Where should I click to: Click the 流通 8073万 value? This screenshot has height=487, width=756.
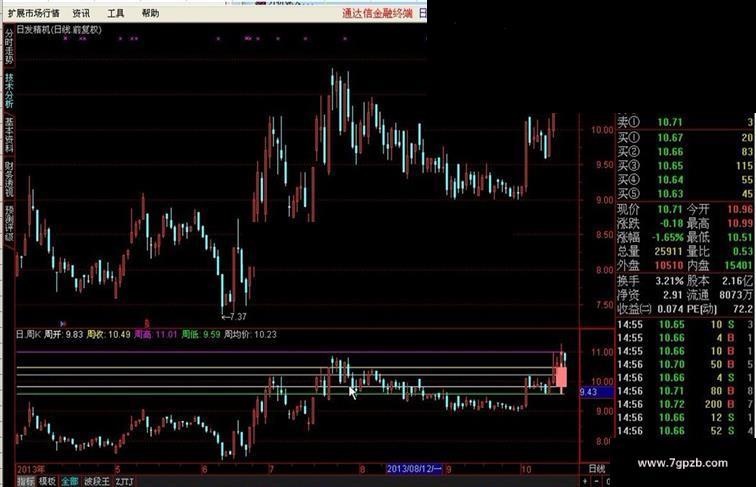click(x=737, y=295)
